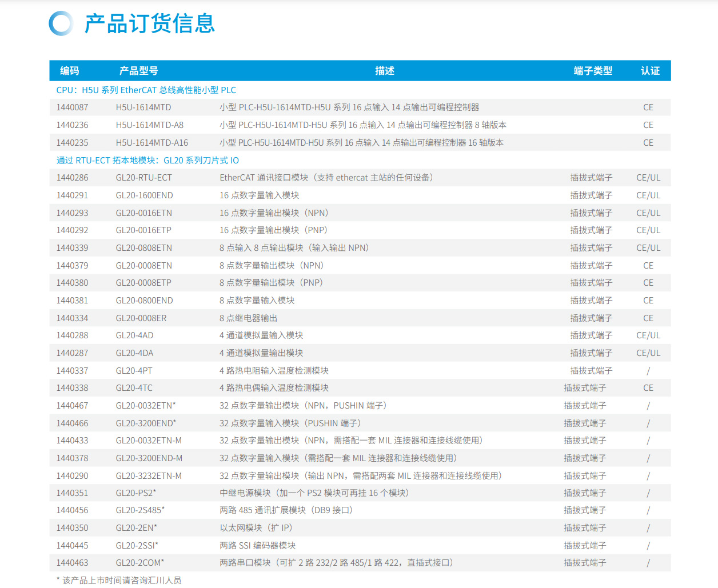Click the GL20-2COM* model name

(x=139, y=563)
